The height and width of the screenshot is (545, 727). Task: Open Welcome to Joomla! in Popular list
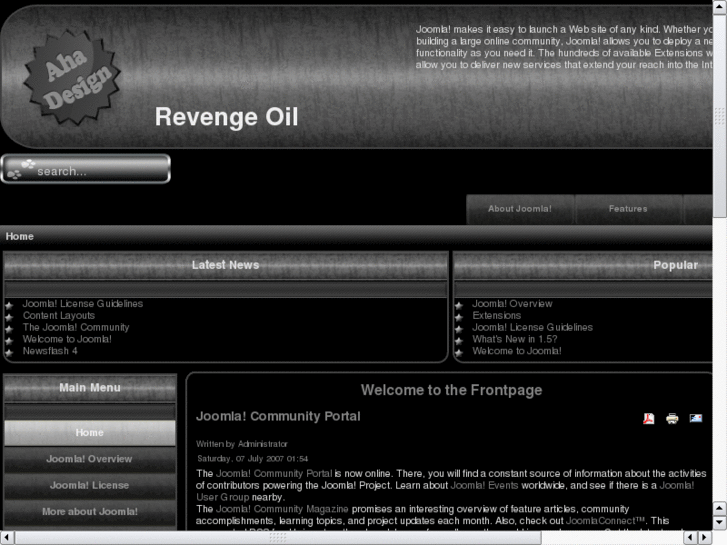click(517, 351)
